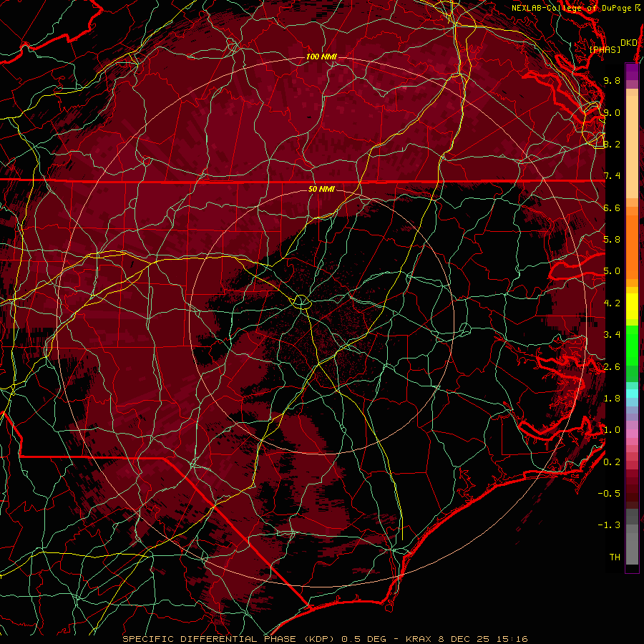Viewport: 644px width, 644px height.
Task: Click the 100 NMI range ring label
Action: pos(321,57)
